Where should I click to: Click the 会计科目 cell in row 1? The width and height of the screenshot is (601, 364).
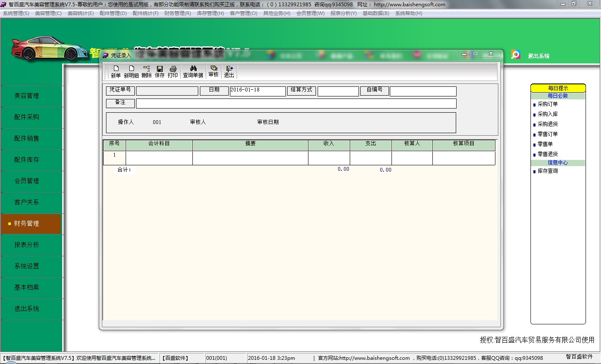159,158
